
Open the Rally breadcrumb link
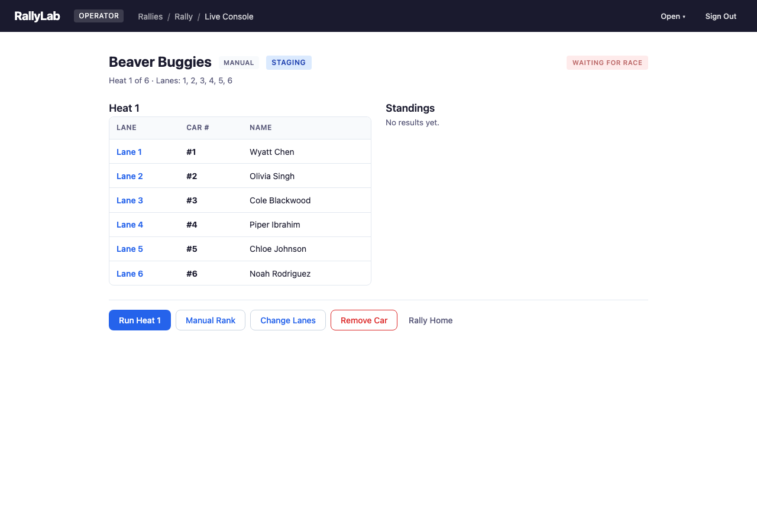pos(183,17)
